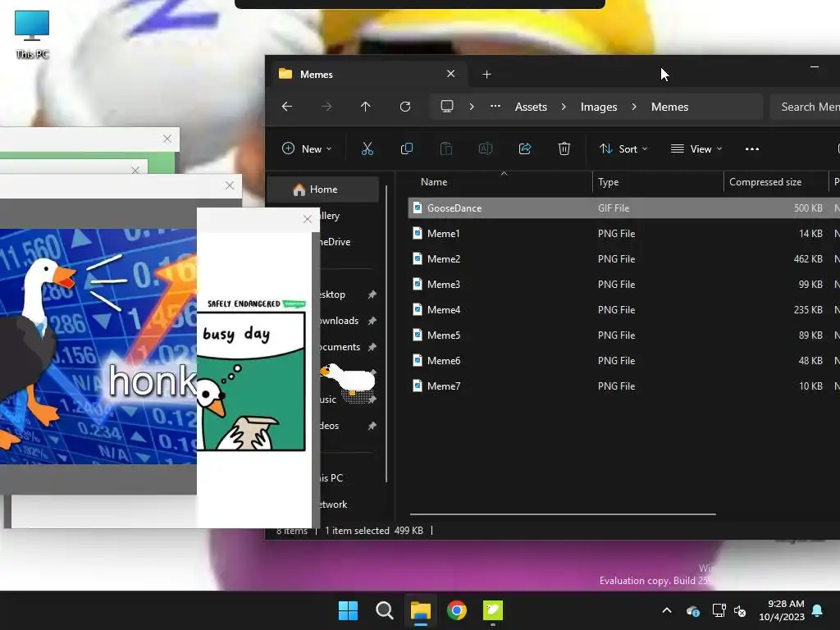Navigate to Assets in breadcrumb
The height and width of the screenshot is (630, 840).
click(531, 107)
